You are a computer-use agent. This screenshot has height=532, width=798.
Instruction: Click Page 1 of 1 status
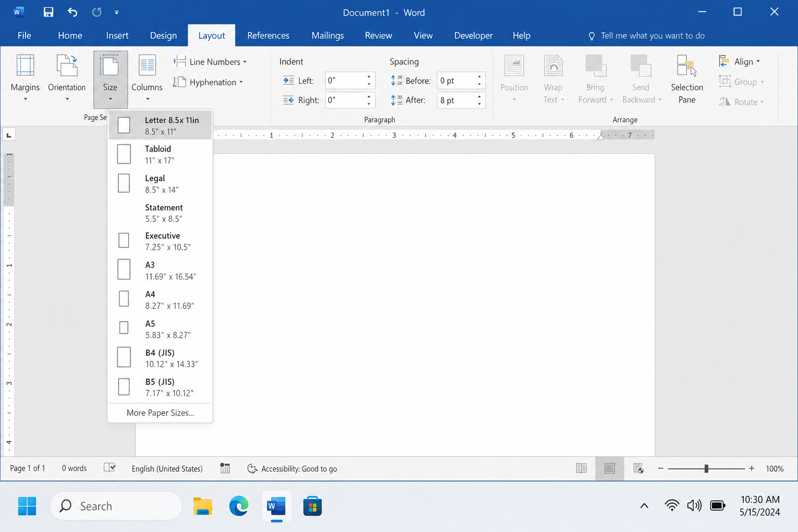point(28,468)
